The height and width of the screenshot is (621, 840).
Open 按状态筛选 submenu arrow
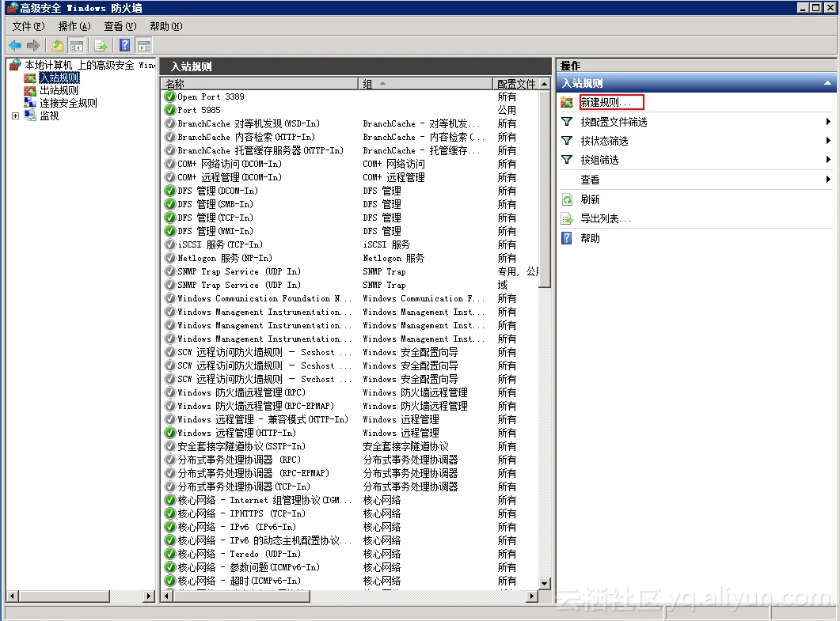[x=828, y=141]
